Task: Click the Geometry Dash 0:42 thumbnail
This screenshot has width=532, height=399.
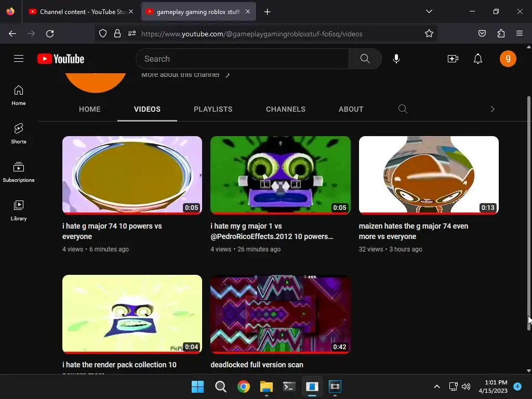Action: 280,314
